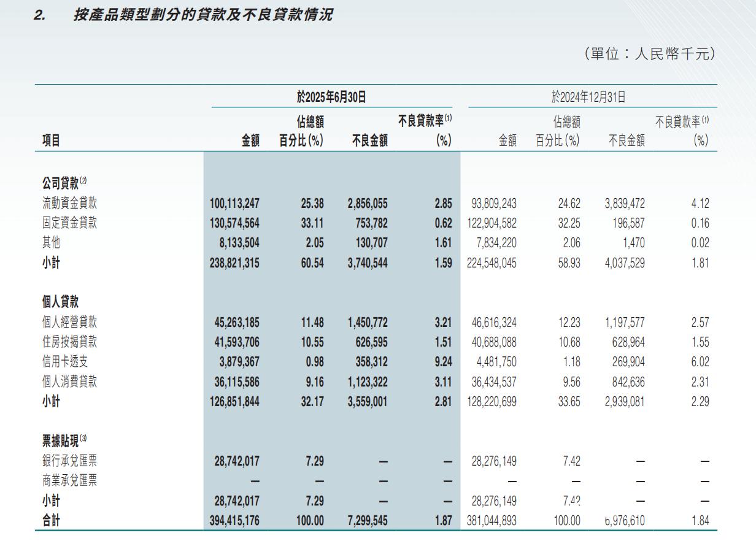
Task: Click the 公司貸款 category label
Action: tap(60, 182)
